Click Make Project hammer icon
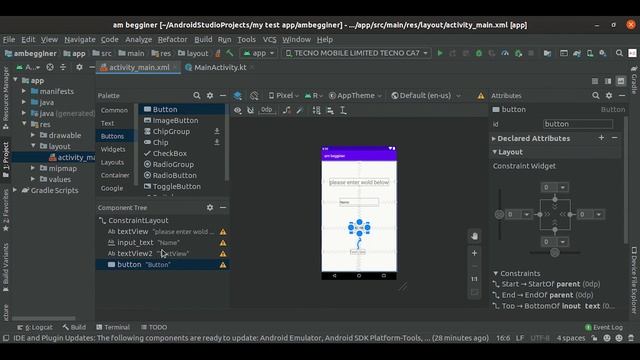The height and width of the screenshot is (360, 640). (x=230, y=53)
